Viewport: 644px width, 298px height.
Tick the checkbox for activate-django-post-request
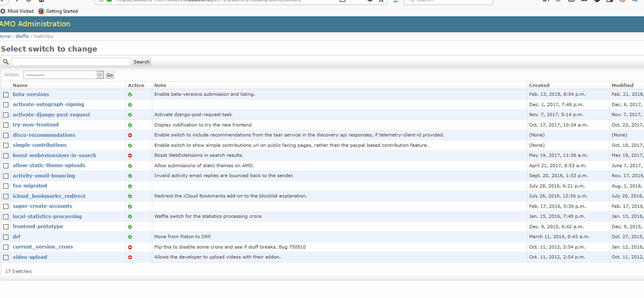[x=6, y=115]
